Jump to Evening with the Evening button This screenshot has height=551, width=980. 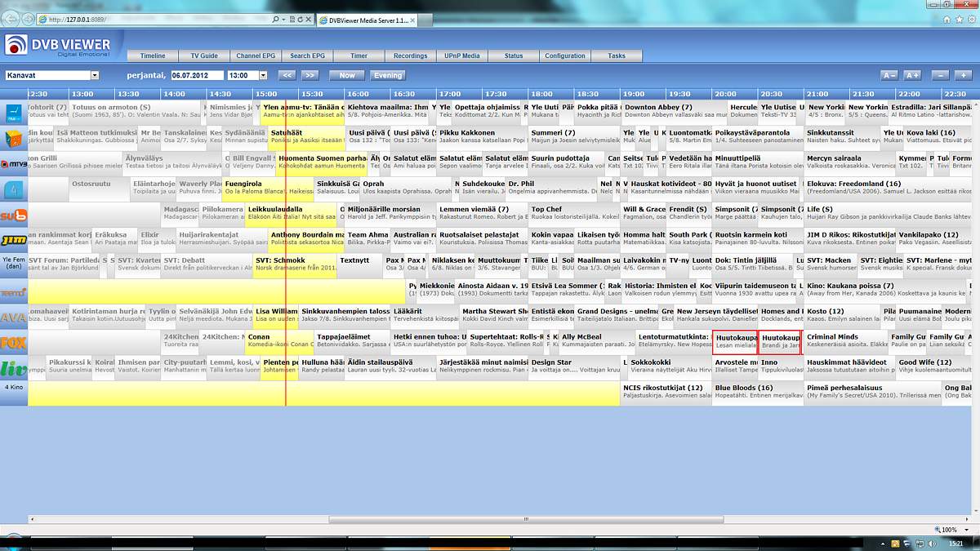click(388, 75)
